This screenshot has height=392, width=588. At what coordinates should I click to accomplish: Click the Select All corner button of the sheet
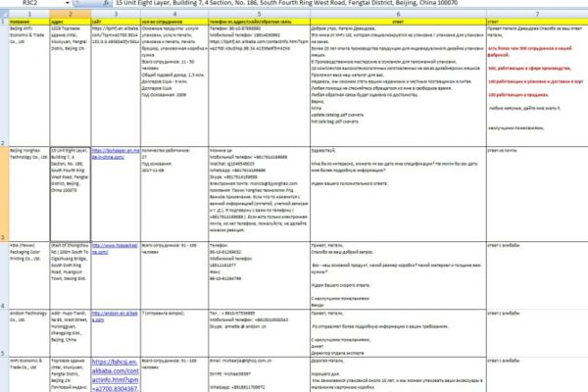point(4,14)
